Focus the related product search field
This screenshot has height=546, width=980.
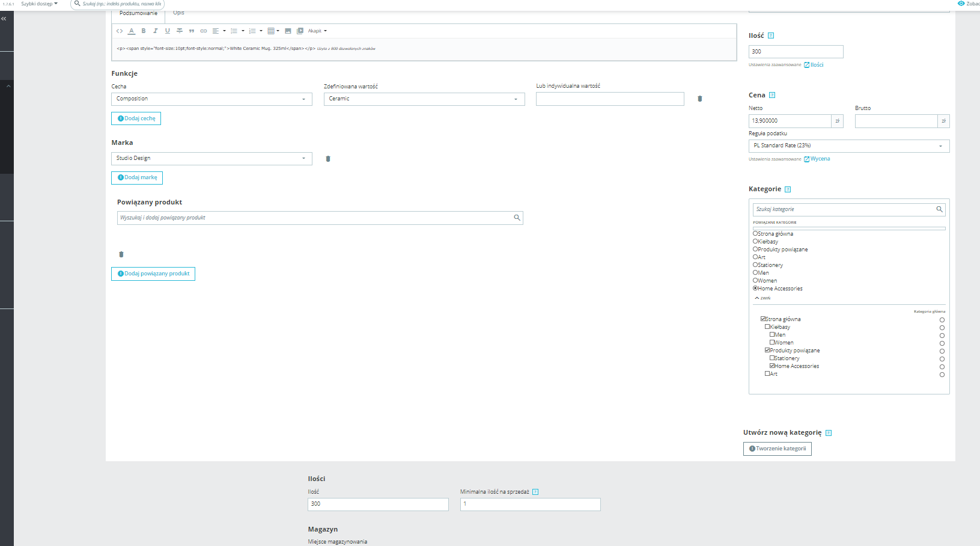click(x=320, y=218)
